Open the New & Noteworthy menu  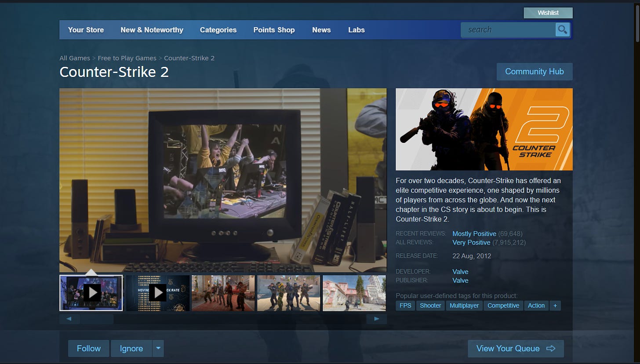pyautogui.click(x=152, y=30)
